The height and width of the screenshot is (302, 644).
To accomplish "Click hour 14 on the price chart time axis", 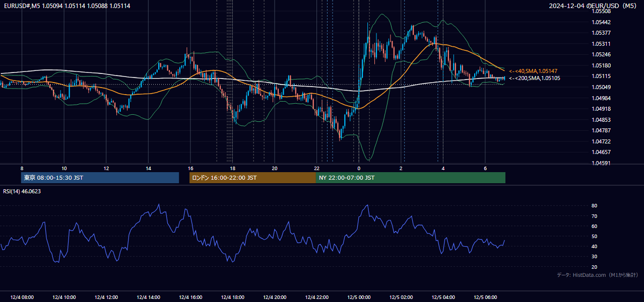I will tap(148, 168).
